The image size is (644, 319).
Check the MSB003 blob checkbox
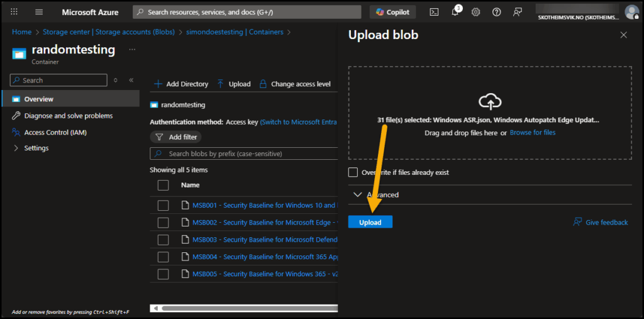coord(163,240)
